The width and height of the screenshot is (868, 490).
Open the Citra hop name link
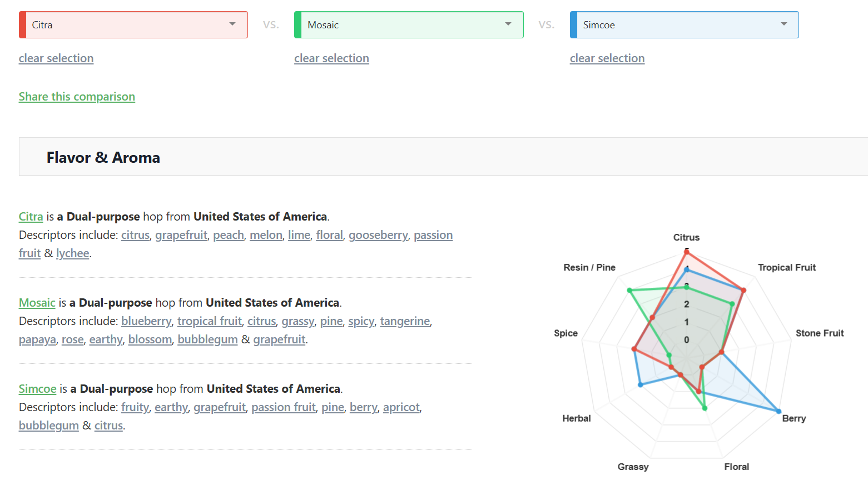click(x=31, y=217)
